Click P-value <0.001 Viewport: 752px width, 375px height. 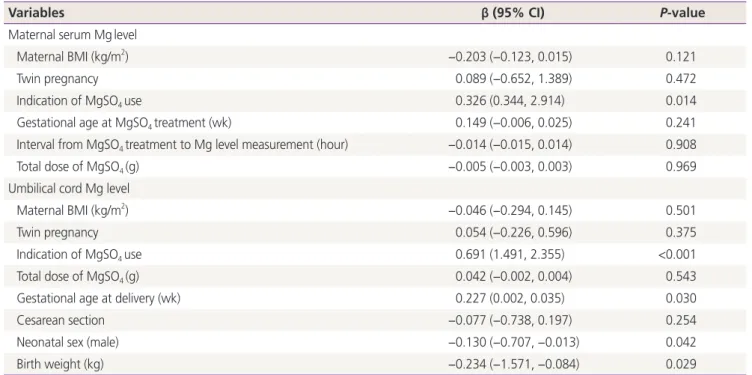pos(677,255)
